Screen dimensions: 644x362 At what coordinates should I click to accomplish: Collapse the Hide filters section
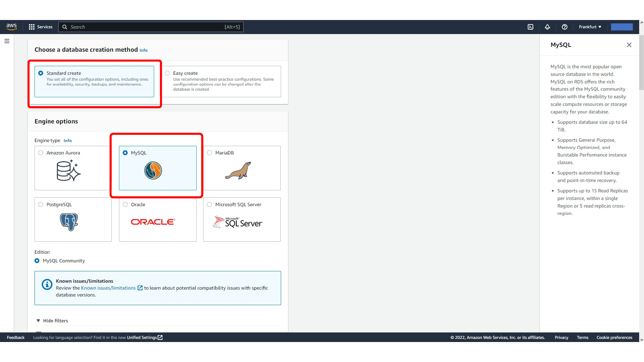click(x=52, y=321)
